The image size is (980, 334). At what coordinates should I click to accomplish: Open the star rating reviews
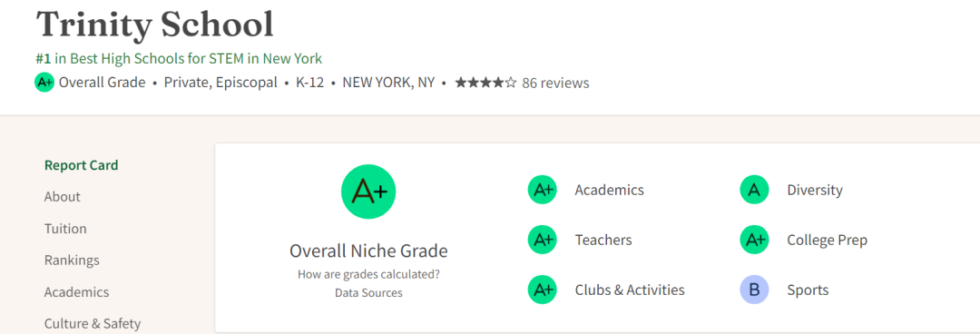[x=485, y=83]
